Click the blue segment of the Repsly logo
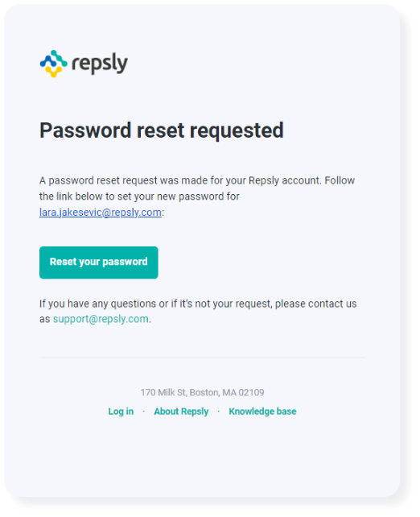The height and width of the screenshot is (517, 420). 47,61
